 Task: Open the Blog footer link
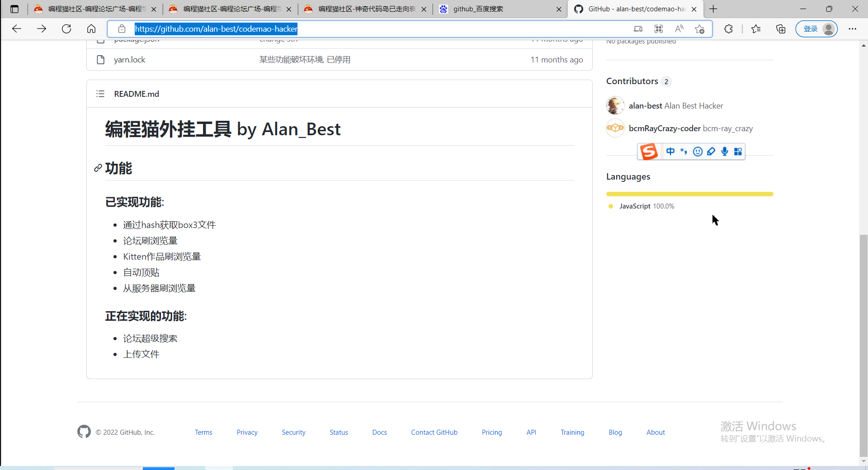pos(615,432)
